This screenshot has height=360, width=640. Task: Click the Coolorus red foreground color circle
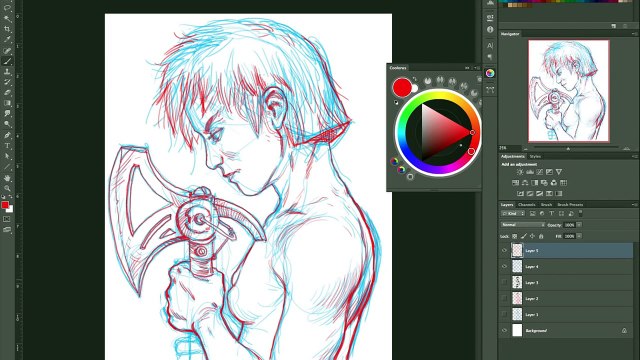coord(402,87)
